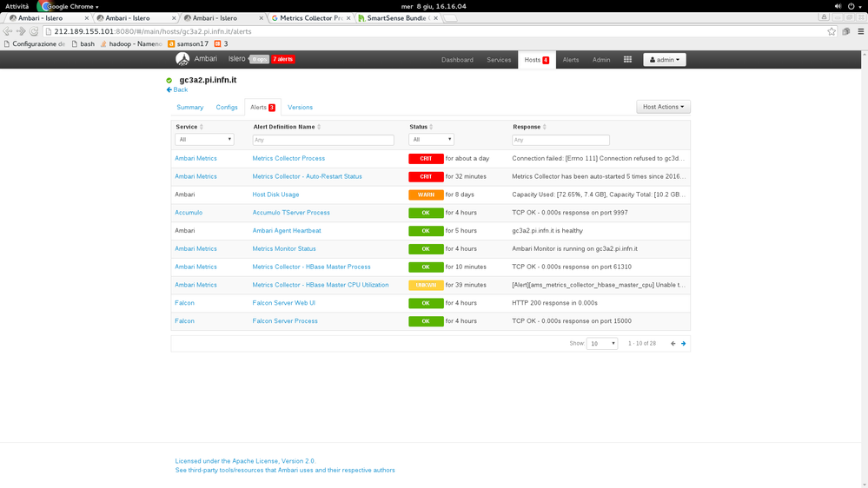Reload the current page
868x488 pixels.
pos(34,31)
